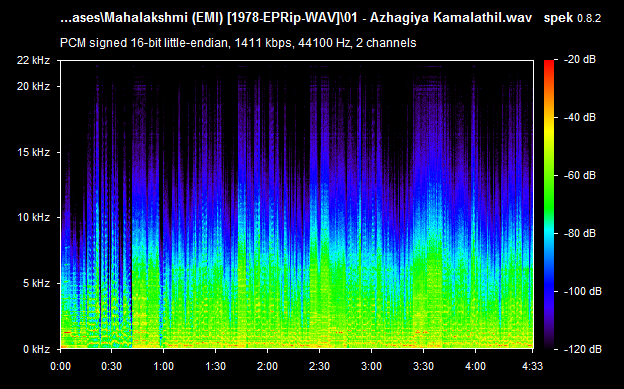Click the 1:00 time axis marker
This screenshot has width=624, height=389.
point(163,366)
